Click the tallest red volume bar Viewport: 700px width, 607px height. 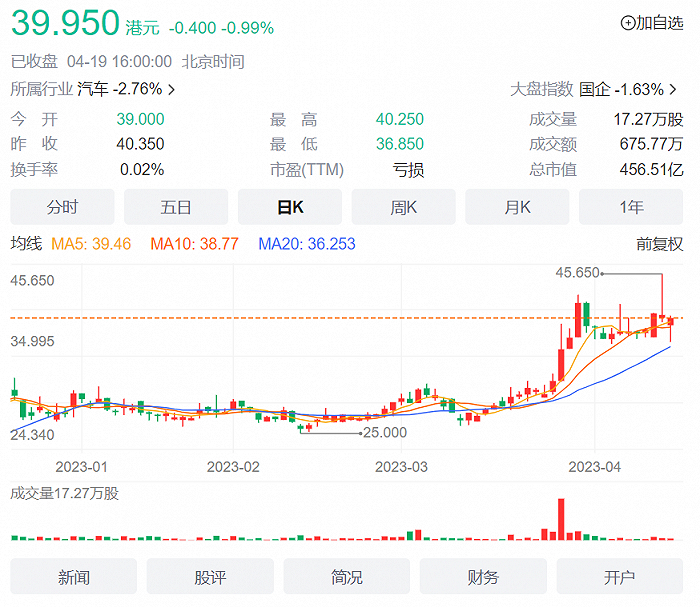click(561, 519)
